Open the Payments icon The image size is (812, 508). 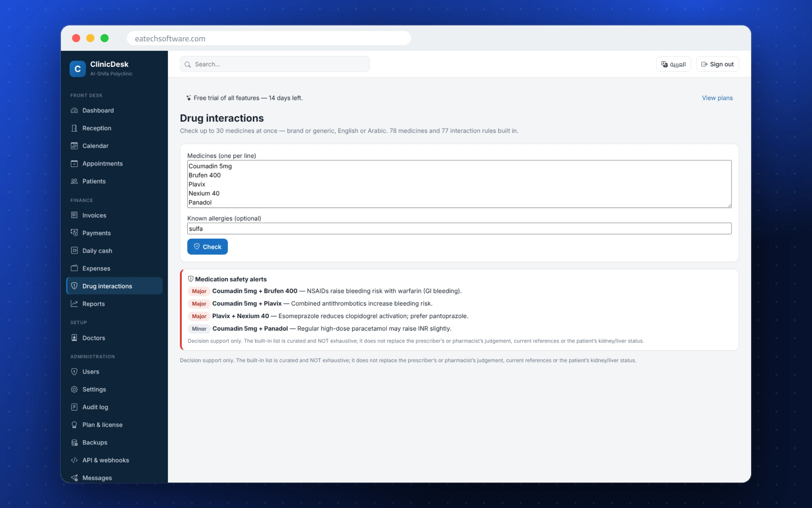74,233
